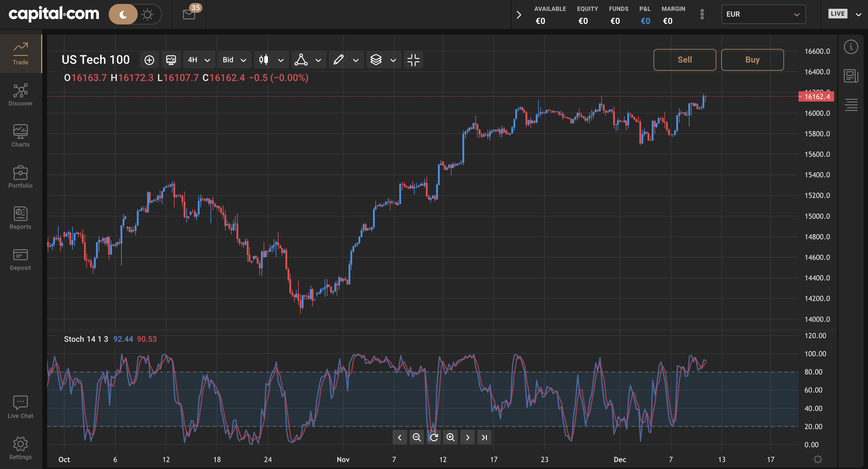Open the order list lines icon
Image resolution: width=868 pixels, height=469 pixels.
click(x=851, y=105)
